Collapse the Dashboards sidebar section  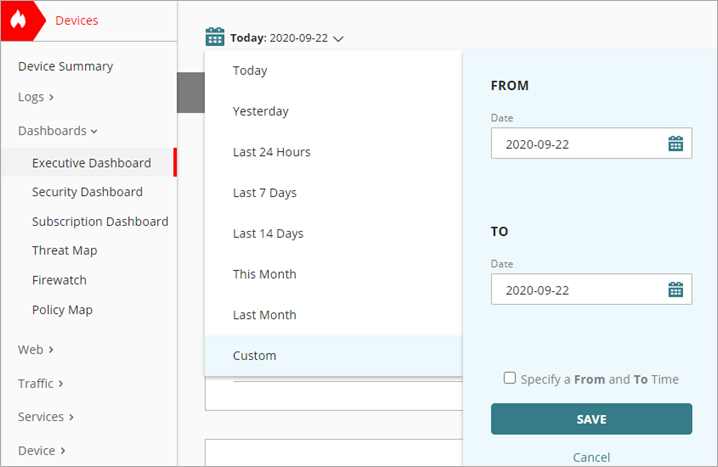point(58,130)
